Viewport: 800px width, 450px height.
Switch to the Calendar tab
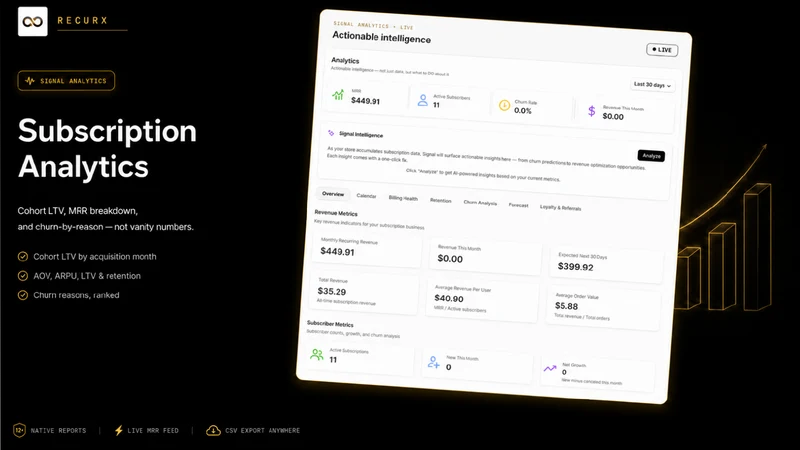tap(366, 196)
